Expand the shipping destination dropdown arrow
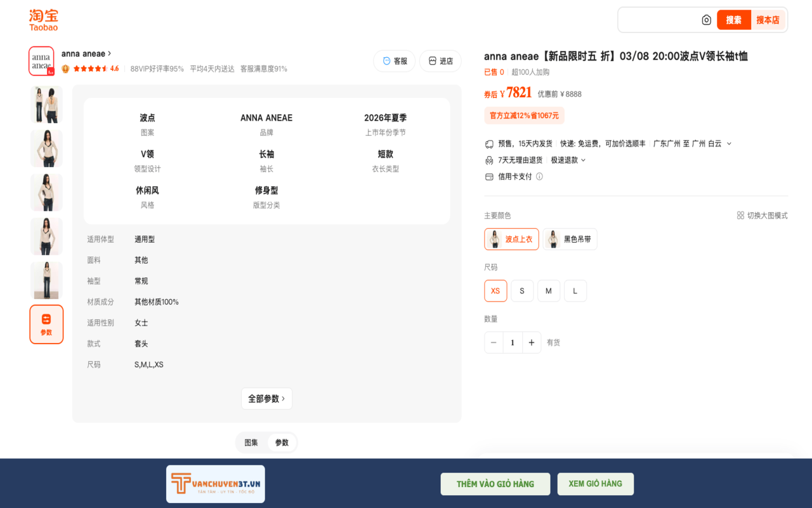Image resolution: width=812 pixels, height=508 pixels. pyautogui.click(x=729, y=144)
